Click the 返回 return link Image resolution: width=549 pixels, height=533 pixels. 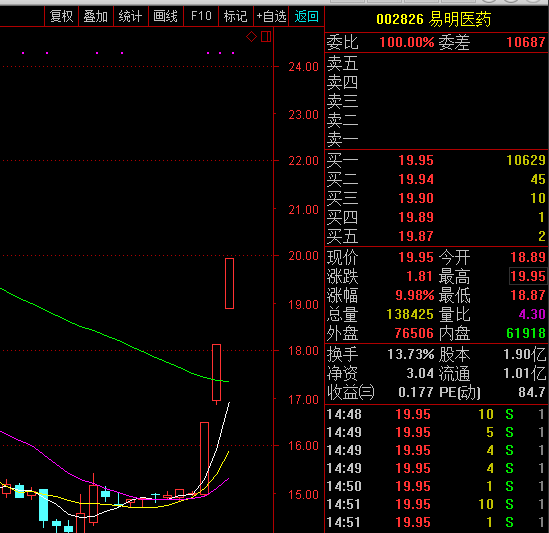(x=306, y=16)
